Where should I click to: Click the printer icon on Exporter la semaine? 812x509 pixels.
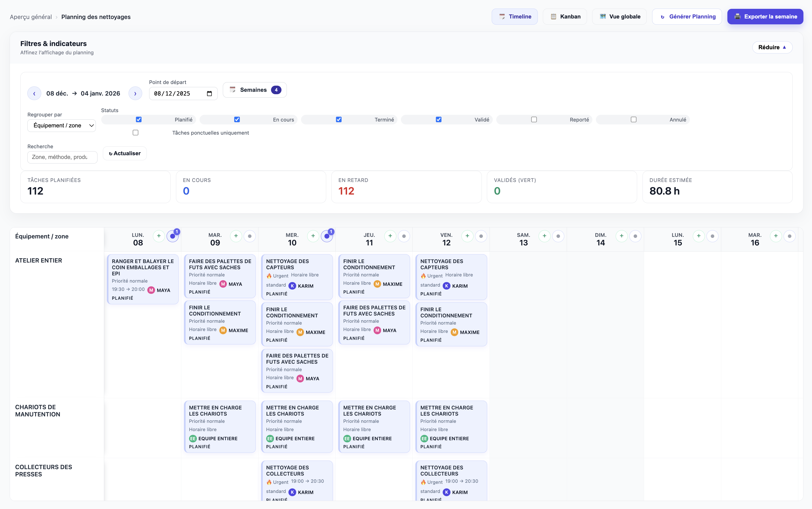738,17
